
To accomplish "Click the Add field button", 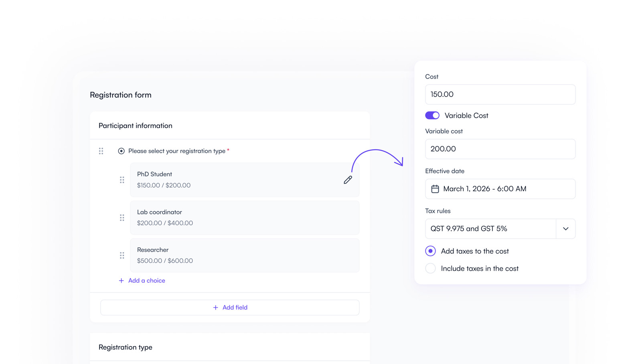I will (x=230, y=307).
